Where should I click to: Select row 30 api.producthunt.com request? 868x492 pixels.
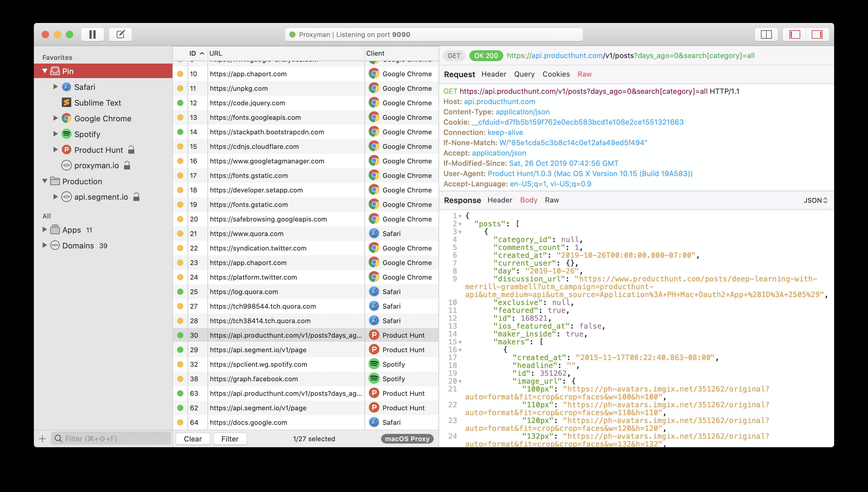(x=306, y=335)
